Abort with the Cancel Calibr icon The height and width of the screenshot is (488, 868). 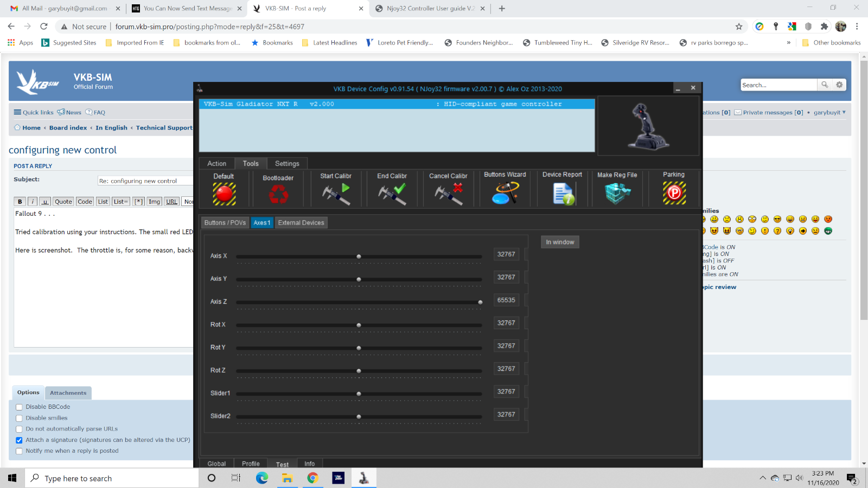449,194
